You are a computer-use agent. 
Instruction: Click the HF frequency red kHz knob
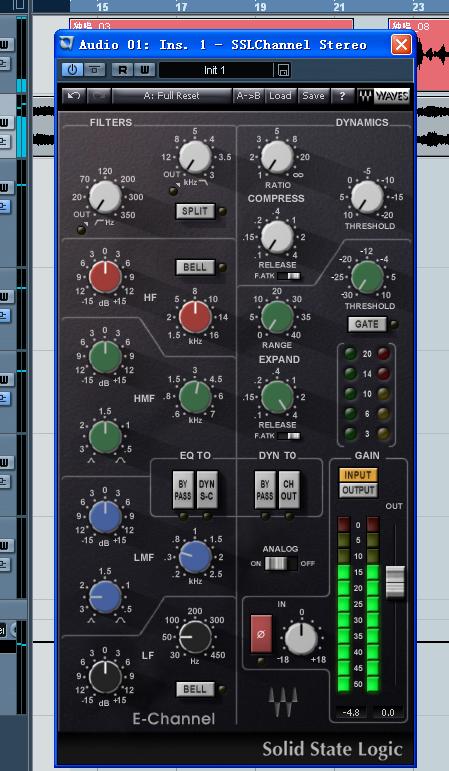(x=195, y=317)
